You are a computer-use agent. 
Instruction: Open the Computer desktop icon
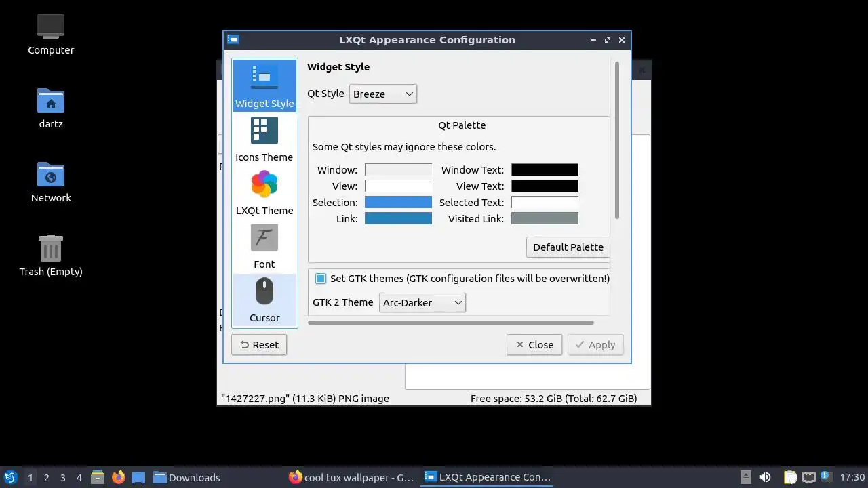click(x=51, y=34)
